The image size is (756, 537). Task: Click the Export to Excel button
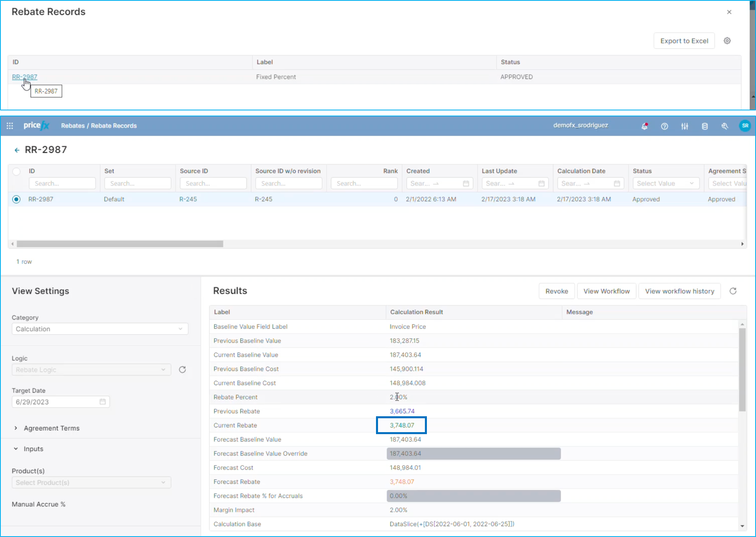point(684,41)
